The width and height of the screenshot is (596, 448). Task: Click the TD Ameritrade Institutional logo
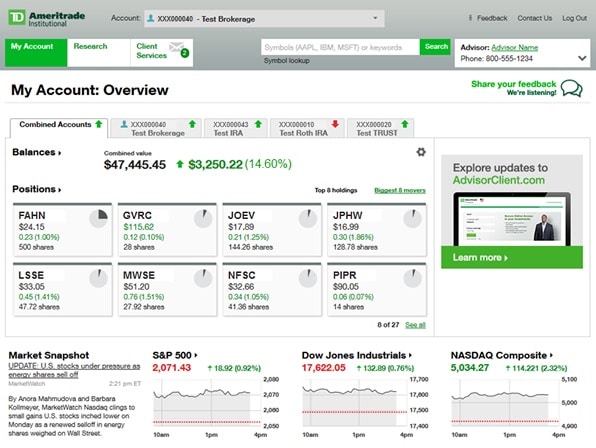(x=46, y=18)
